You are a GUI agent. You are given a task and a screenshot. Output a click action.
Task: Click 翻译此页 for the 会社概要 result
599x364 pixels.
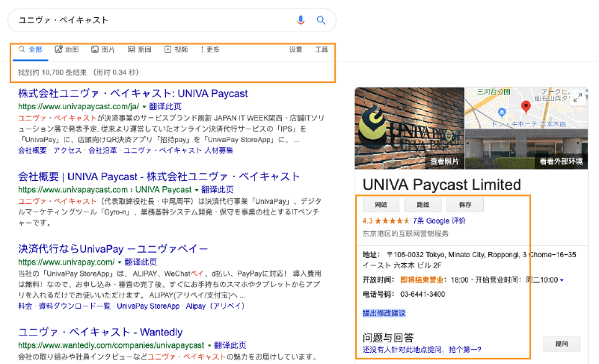click(x=218, y=190)
